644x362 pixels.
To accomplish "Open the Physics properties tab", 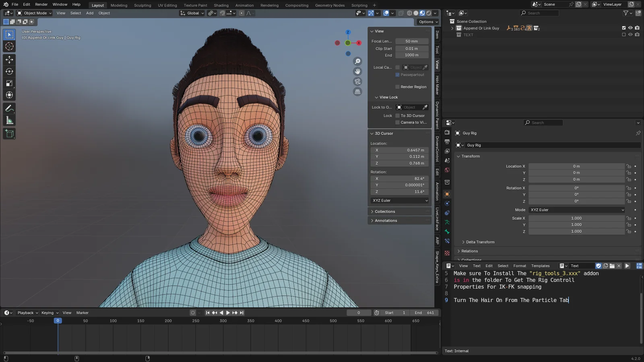I will point(447,204).
